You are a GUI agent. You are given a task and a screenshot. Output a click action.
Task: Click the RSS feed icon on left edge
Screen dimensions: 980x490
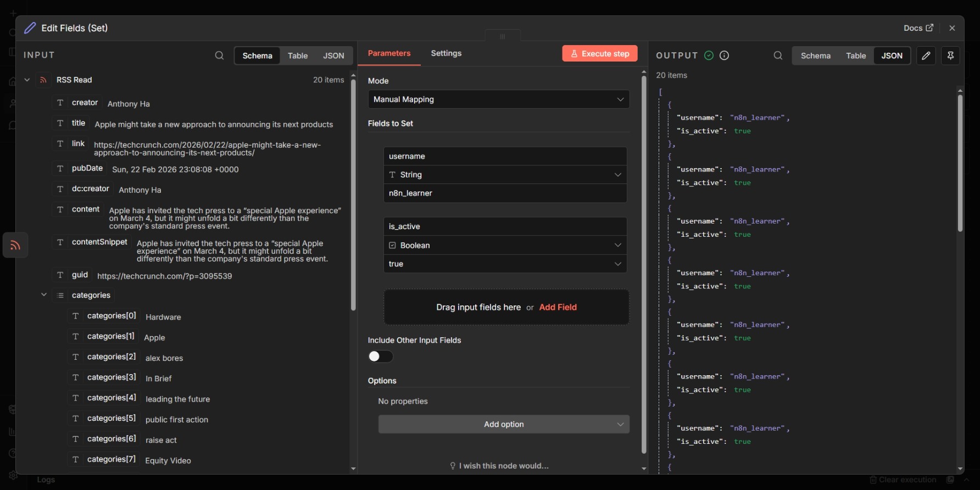click(15, 245)
